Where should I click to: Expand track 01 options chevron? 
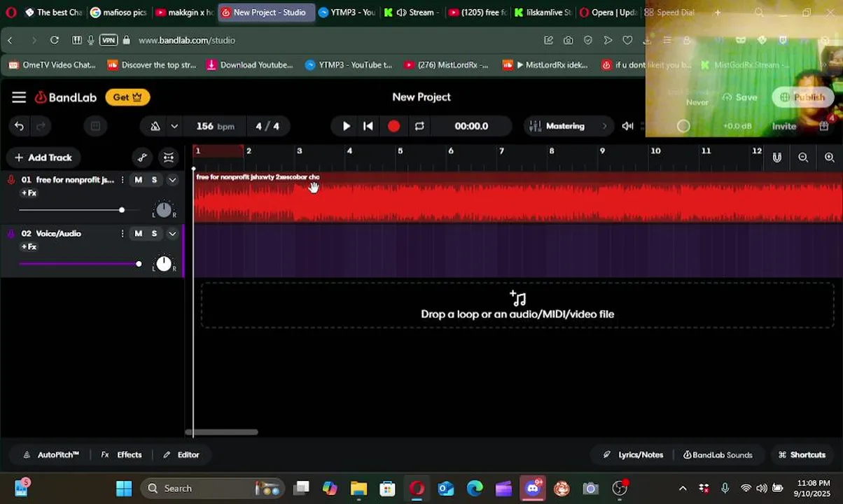click(x=172, y=180)
